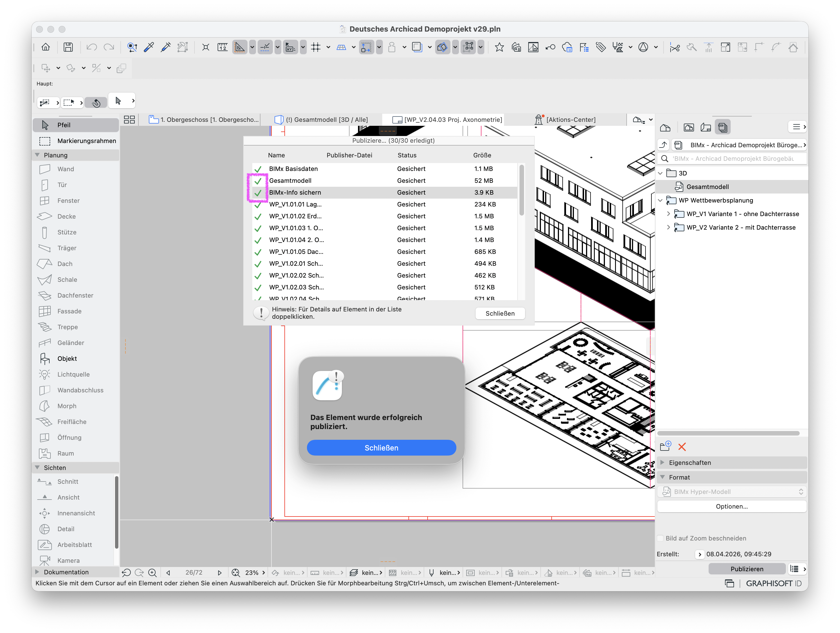Image resolution: width=840 pixels, height=633 pixels.
Task: Click the next view arrow beside 26/72
Action: (220, 573)
